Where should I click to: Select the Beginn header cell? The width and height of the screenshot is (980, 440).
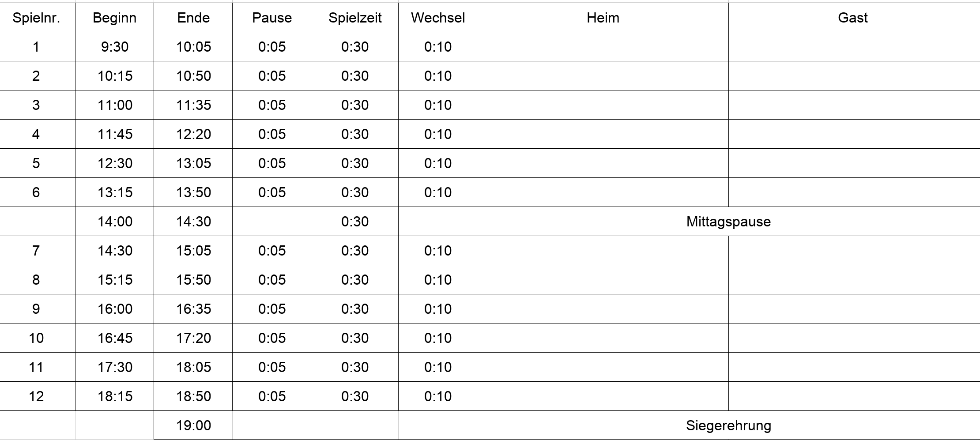[x=115, y=18]
